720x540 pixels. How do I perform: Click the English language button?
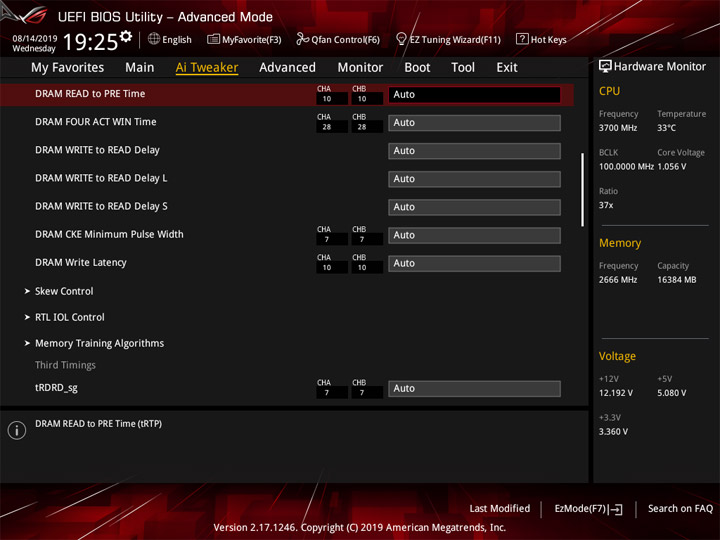pyautogui.click(x=177, y=39)
